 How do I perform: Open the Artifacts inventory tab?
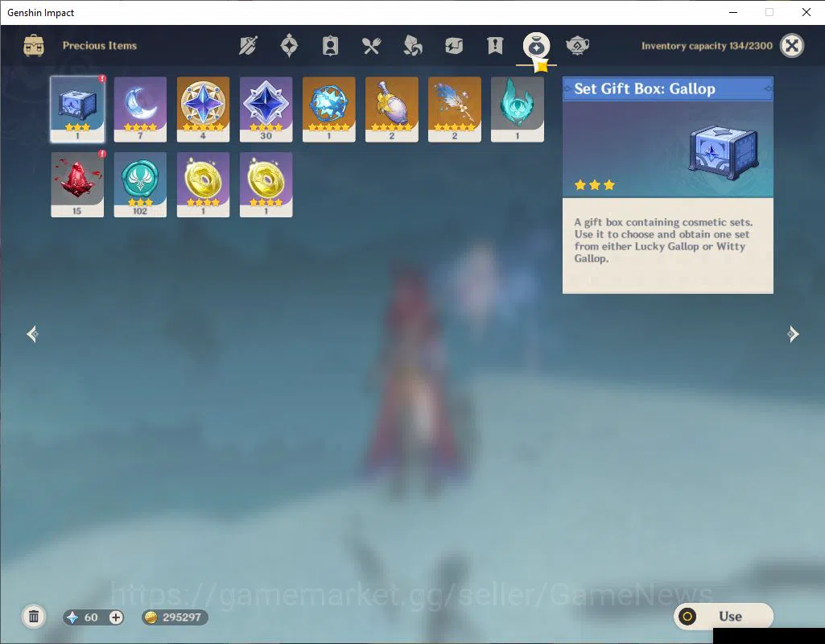[x=290, y=46]
